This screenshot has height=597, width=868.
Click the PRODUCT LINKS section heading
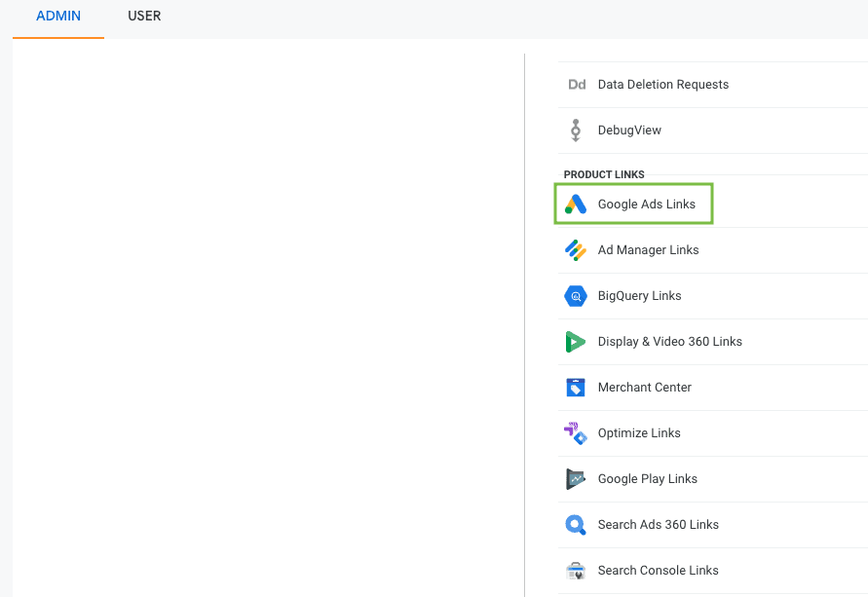pos(604,174)
